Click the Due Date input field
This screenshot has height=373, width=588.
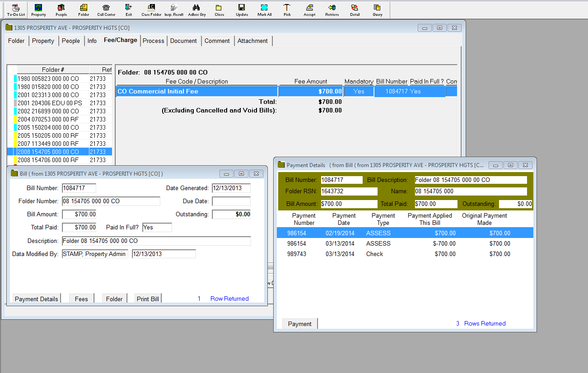click(231, 201)
